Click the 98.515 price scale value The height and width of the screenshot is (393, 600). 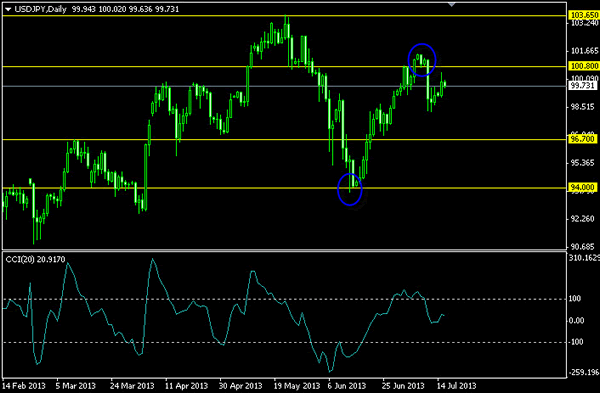coord(582,107)
